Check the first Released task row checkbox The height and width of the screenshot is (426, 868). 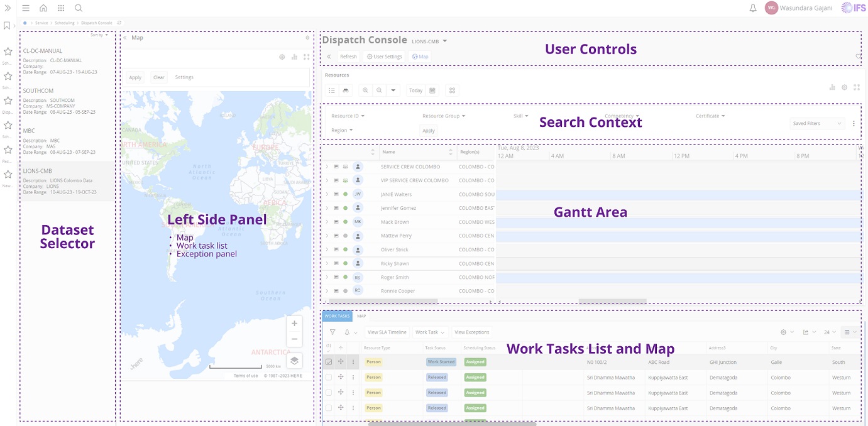(x=329, y=378)
